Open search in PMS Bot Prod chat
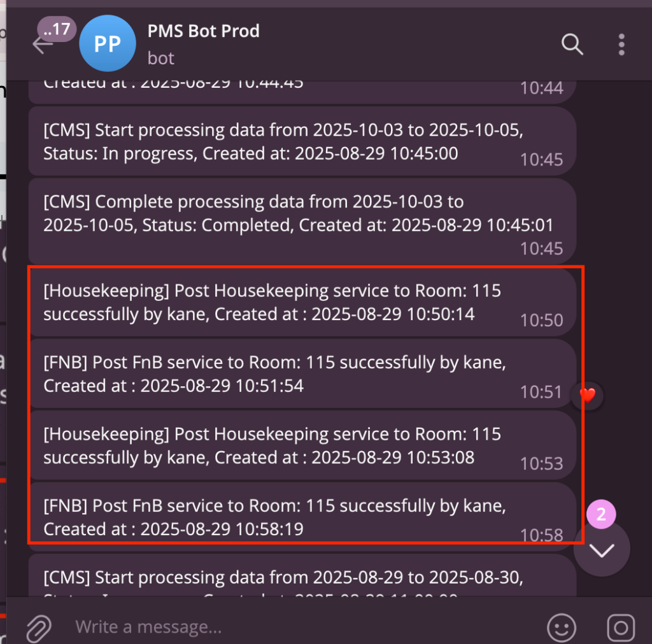The height and width of the screenshot is (644, 652). point(572,45)
